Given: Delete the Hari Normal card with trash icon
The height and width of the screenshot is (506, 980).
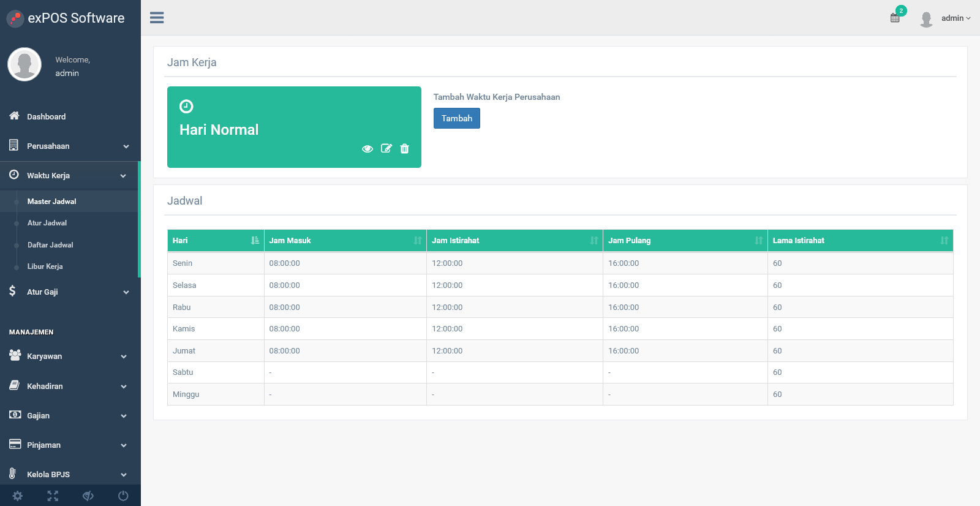Looking at the screenshot, I should 405,148.
